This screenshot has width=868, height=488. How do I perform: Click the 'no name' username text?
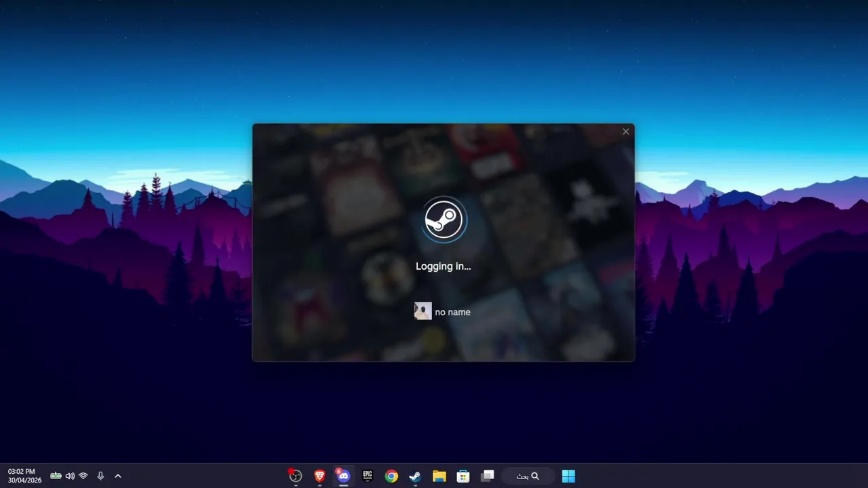click(452, 312)
